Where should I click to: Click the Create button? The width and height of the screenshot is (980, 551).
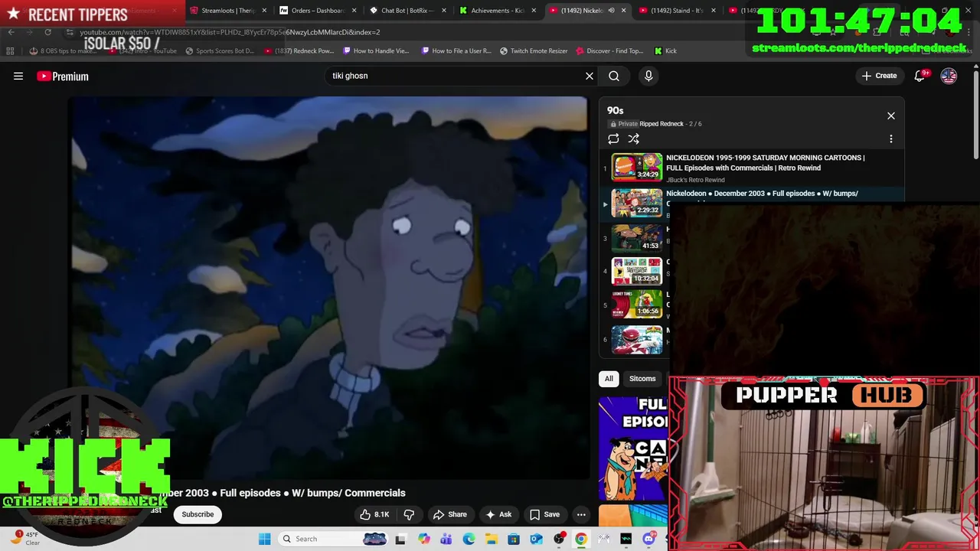[879, 76]
